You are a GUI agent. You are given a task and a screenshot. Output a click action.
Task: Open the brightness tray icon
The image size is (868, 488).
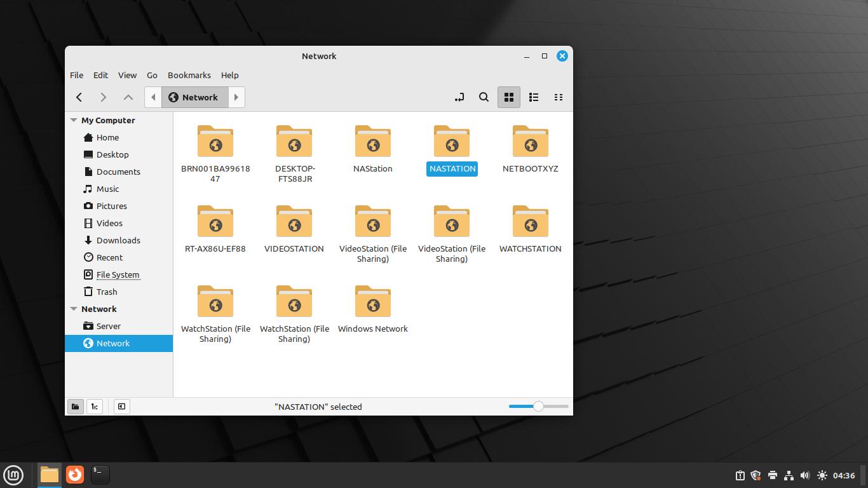pyautogui.click(x=822, y=475)
